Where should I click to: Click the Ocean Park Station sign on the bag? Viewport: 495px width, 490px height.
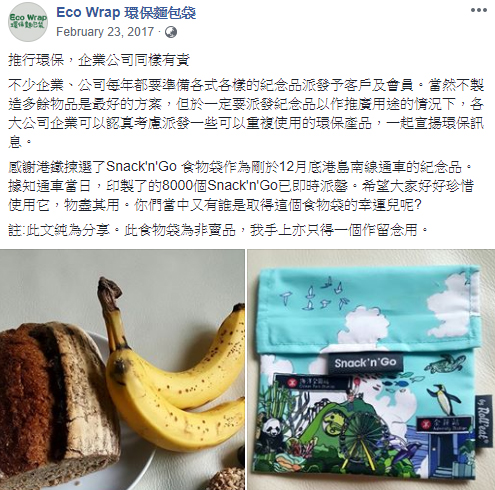312,381
